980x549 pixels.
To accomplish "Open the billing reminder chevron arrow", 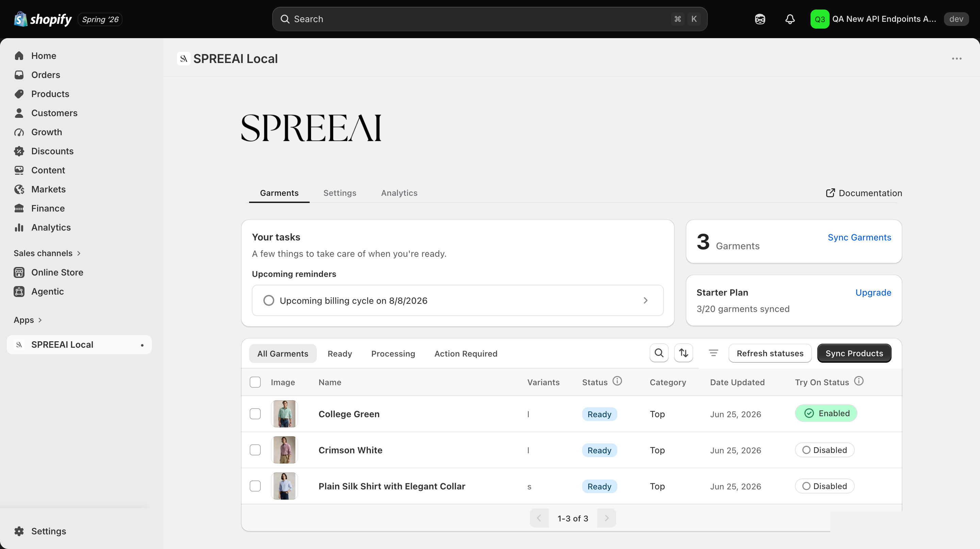I will [645, 301].
